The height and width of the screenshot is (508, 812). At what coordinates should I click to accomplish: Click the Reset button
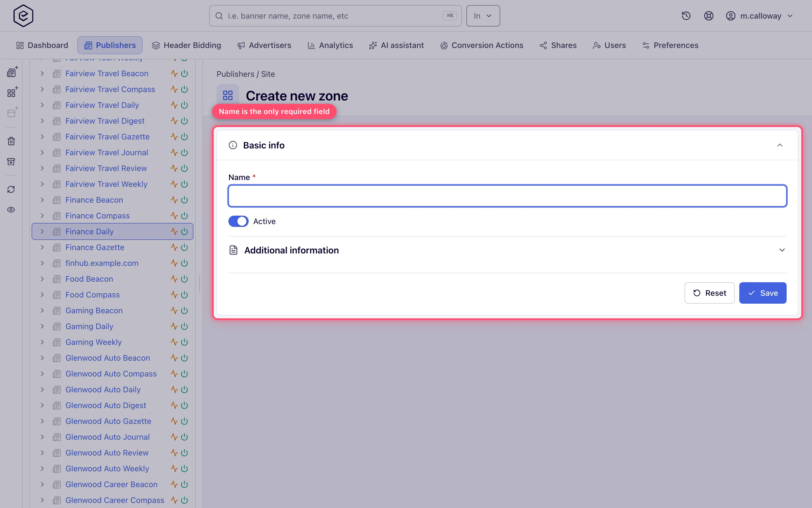(x=709, y=293)
